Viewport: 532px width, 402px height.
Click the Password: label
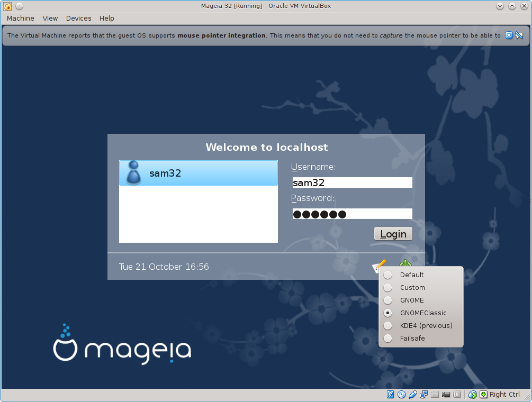[x=312, y=198]
